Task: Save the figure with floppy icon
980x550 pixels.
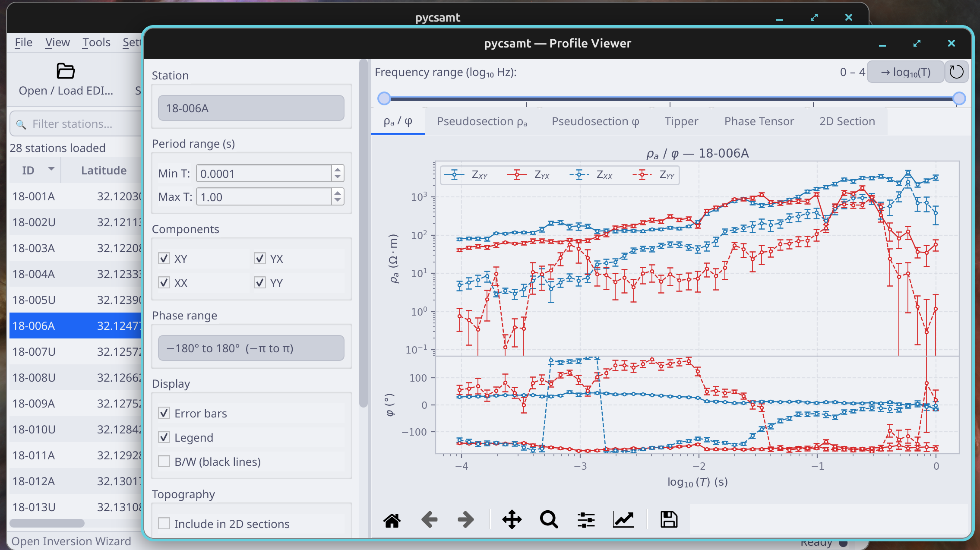Action: point(669,520)
